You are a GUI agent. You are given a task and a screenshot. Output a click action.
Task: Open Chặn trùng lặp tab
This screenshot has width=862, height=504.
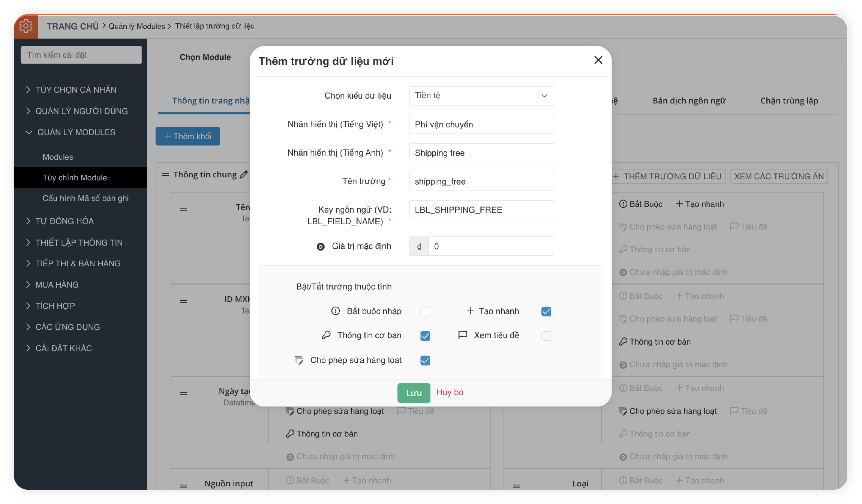(789, 100)
